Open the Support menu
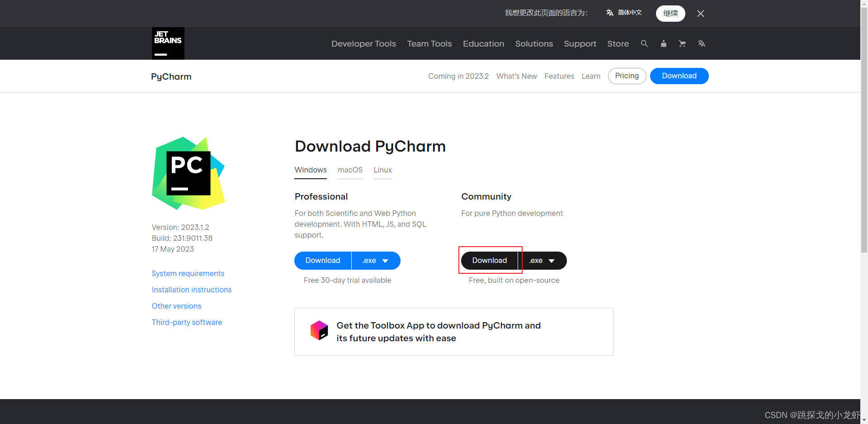The image size is (868, 424). 580,43
